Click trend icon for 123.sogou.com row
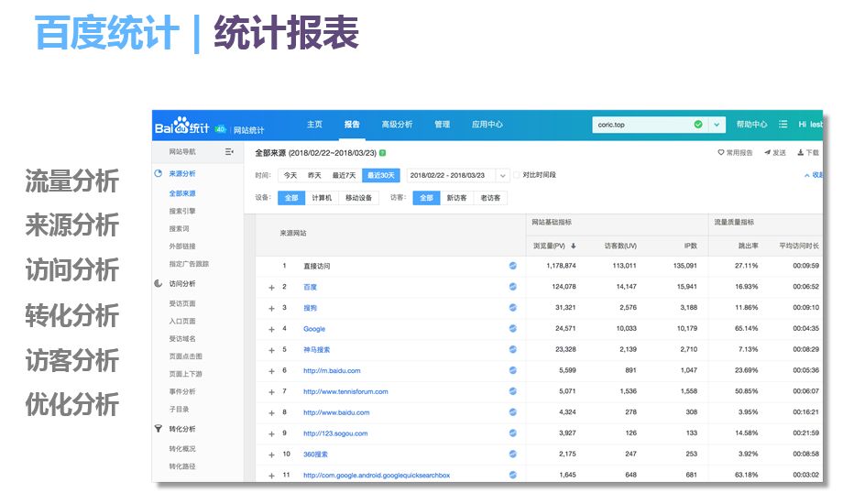This screenshot has width=854, height=504. tap(512, 433)
